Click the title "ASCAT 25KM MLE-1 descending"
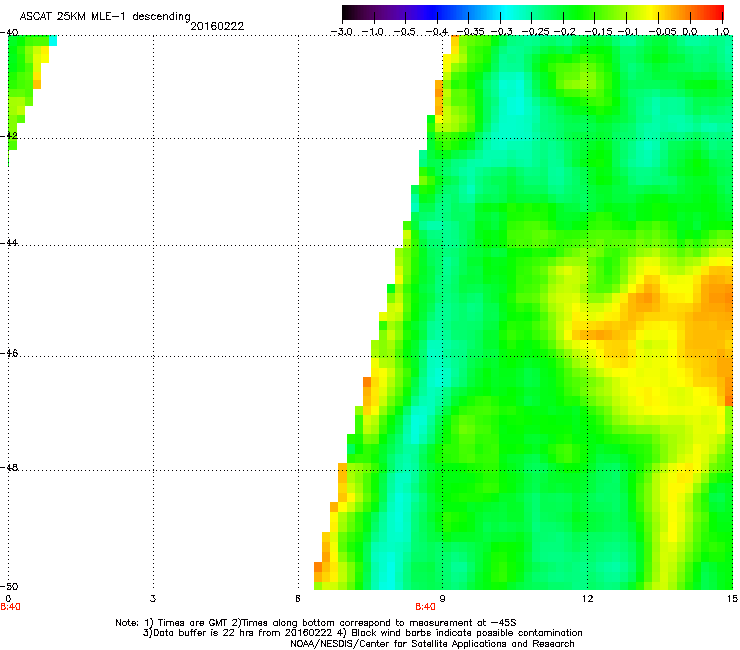This screenshot has height=650, width=740. (x=105, y=17)
